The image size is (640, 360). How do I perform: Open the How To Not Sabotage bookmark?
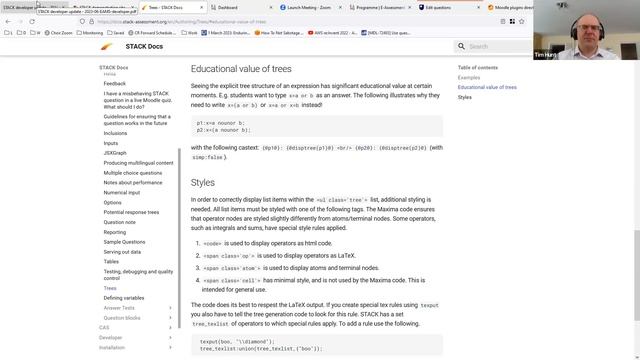pyautogui.click(x=279, y=33)
